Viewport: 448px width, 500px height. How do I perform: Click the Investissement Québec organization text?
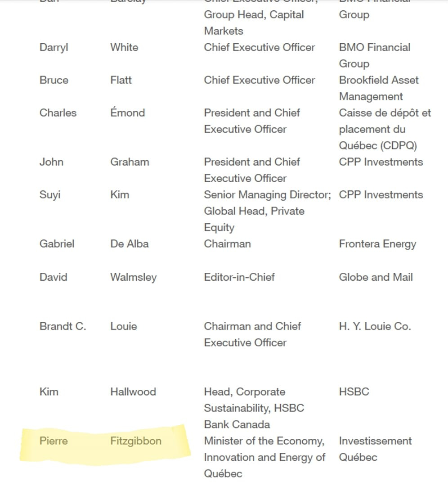click(x=375, y=449)
